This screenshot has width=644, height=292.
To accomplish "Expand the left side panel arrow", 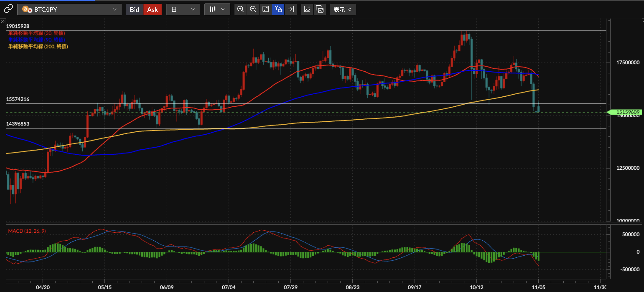I will tap(3, 22).
